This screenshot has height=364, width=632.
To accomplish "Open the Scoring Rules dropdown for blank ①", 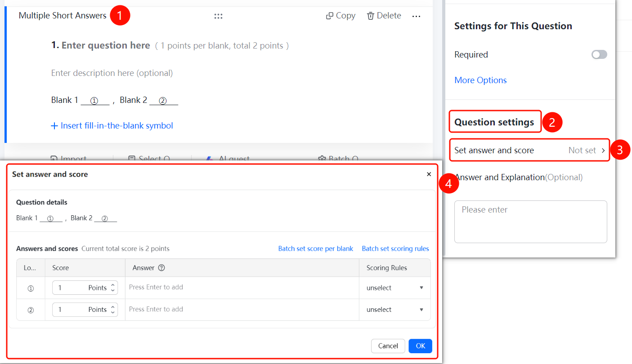I will (395, 288).
